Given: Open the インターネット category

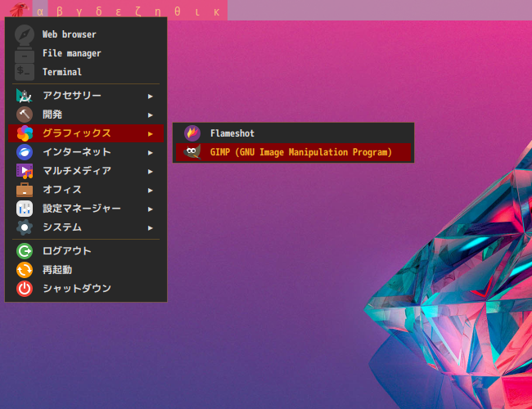Looking at the screenshot, I should click(86, 152).
